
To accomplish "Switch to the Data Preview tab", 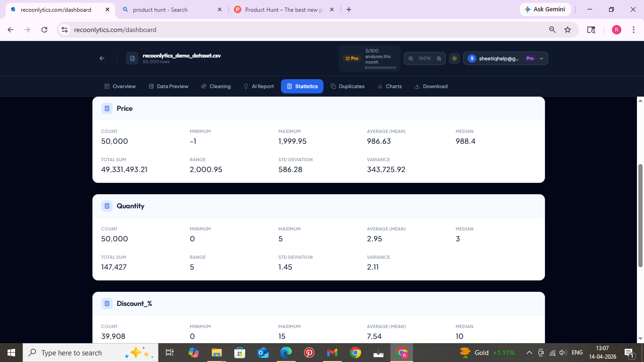I will 168,86.
